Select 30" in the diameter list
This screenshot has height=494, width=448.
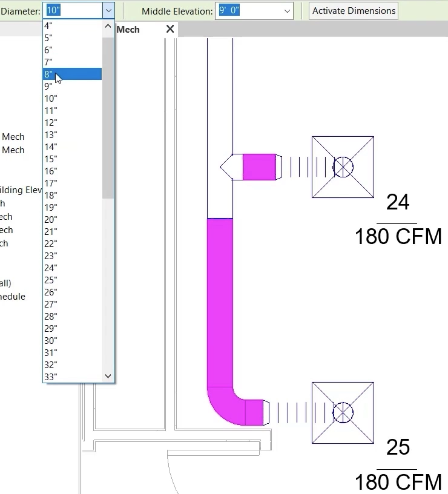click(72, 340)
